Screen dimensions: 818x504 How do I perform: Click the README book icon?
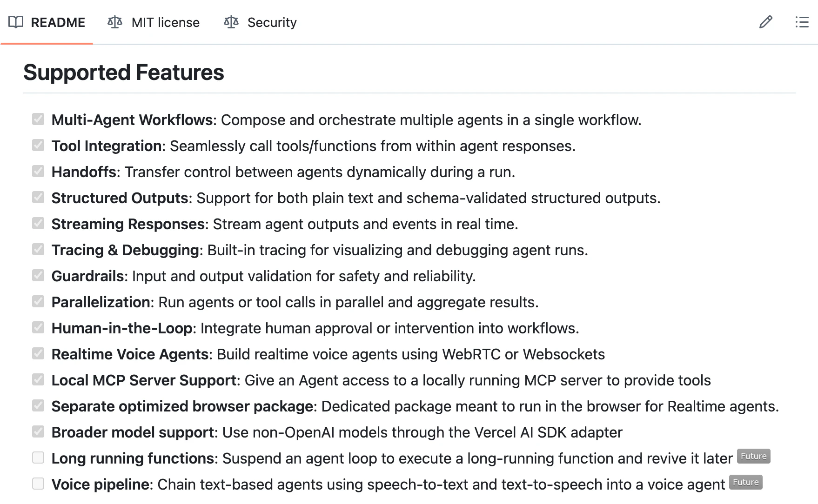pyautogui.click(x=16, y=22)
